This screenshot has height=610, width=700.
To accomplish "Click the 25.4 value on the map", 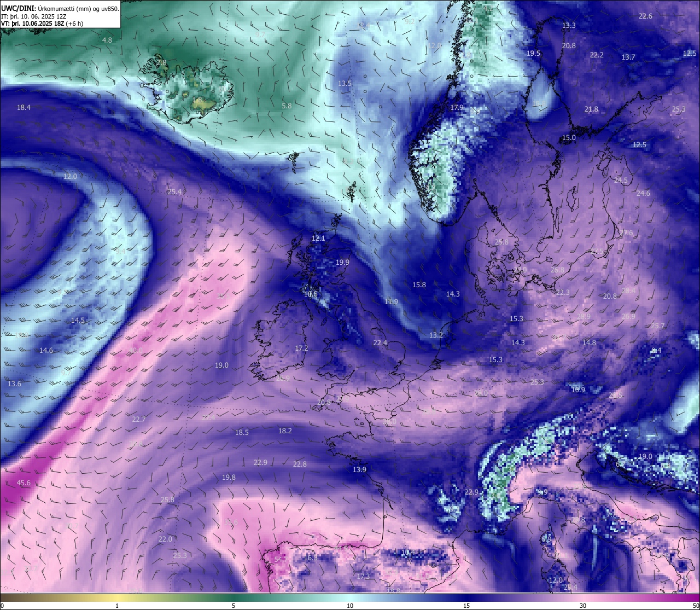I will point(174,192).
